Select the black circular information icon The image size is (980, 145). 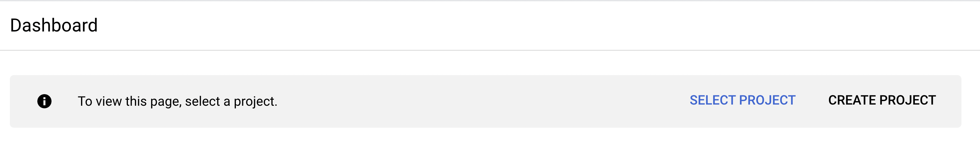pyautogui.click(x=44, y=101)
